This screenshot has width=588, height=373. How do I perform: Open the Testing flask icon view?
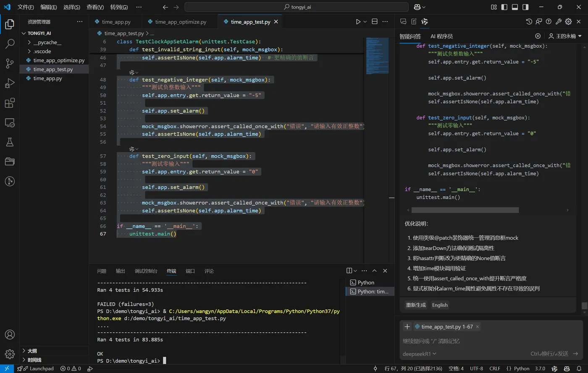coord(10,142)
